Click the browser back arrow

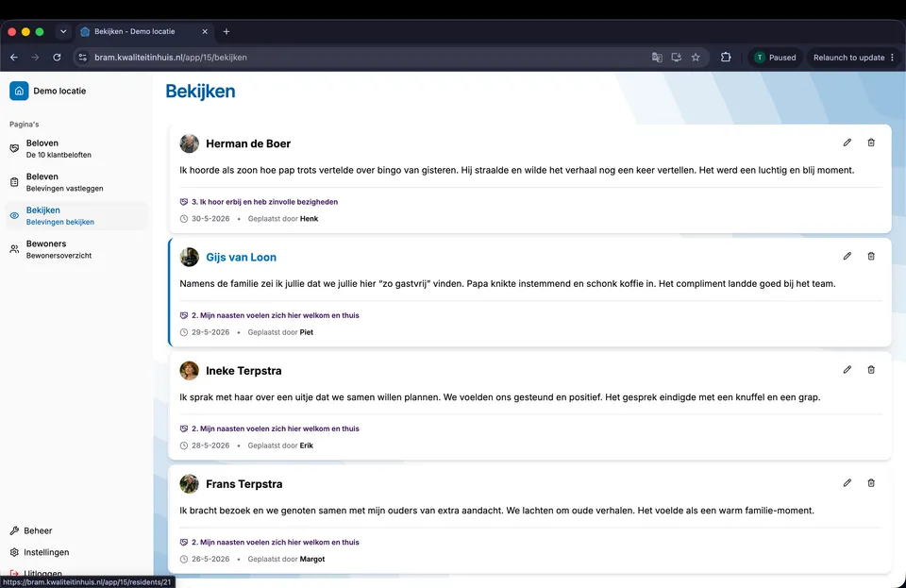[x=14, y=58]
